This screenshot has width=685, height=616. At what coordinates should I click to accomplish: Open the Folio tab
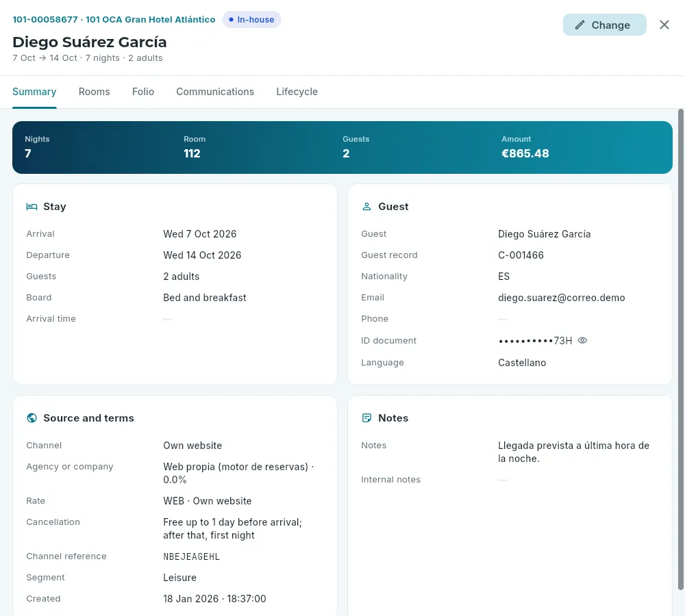tap(143, 92)
